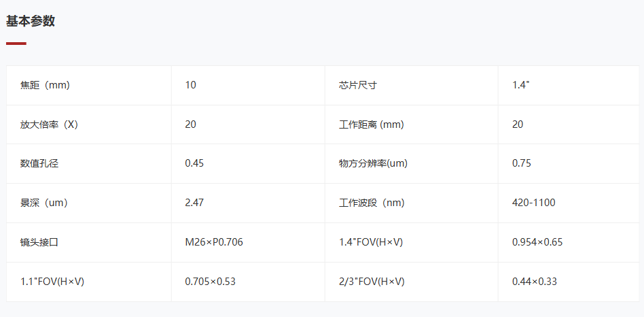Select the chip size value 1.4"
This screenshot has height=317, width=644.
click(x=520, y=85)
